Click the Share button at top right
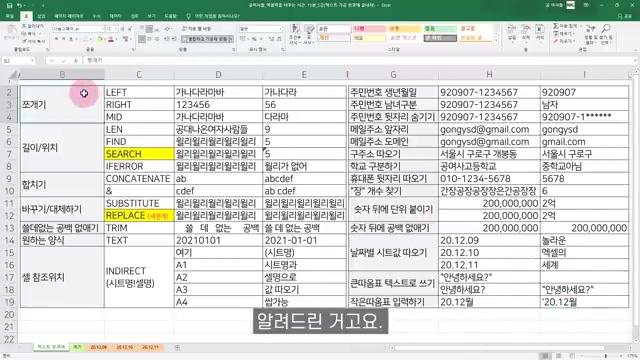The width and height of the screenshot is (640, 360). [x=625, y=16]
